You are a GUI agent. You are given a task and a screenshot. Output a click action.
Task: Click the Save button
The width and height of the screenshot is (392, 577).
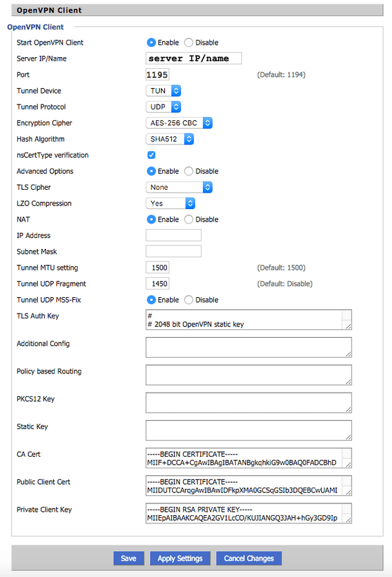pos(129,558)
